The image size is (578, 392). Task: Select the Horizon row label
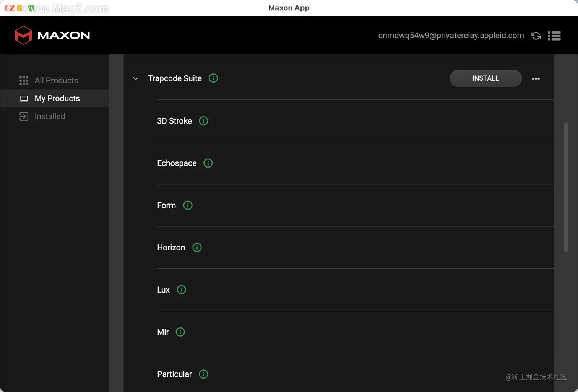click(171, 247)
